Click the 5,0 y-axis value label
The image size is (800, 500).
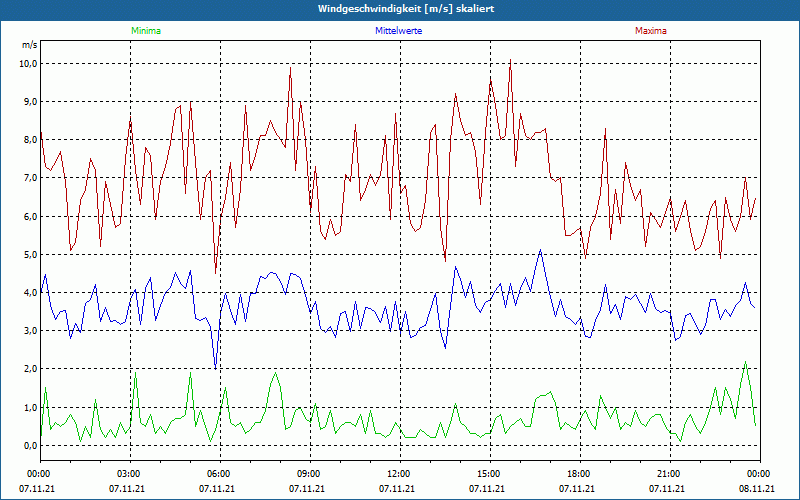(x=30, y=255)
